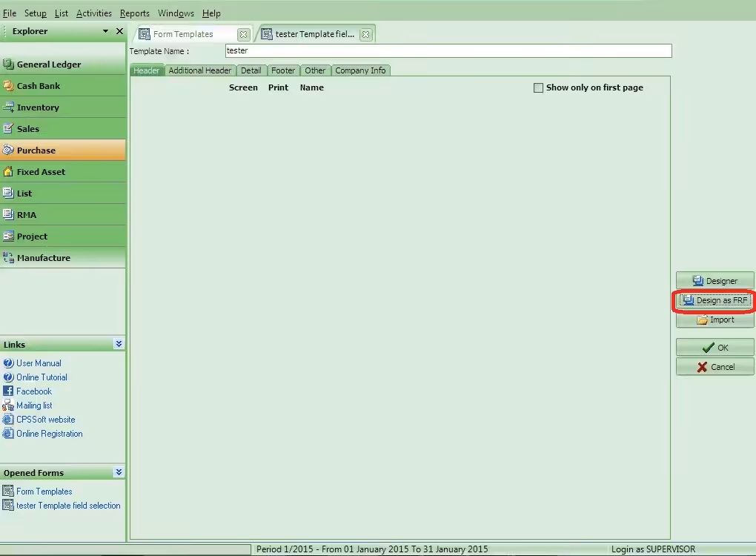756x556 pixels.
Task: Open the Cash Bank module
Action: (63, 86)
